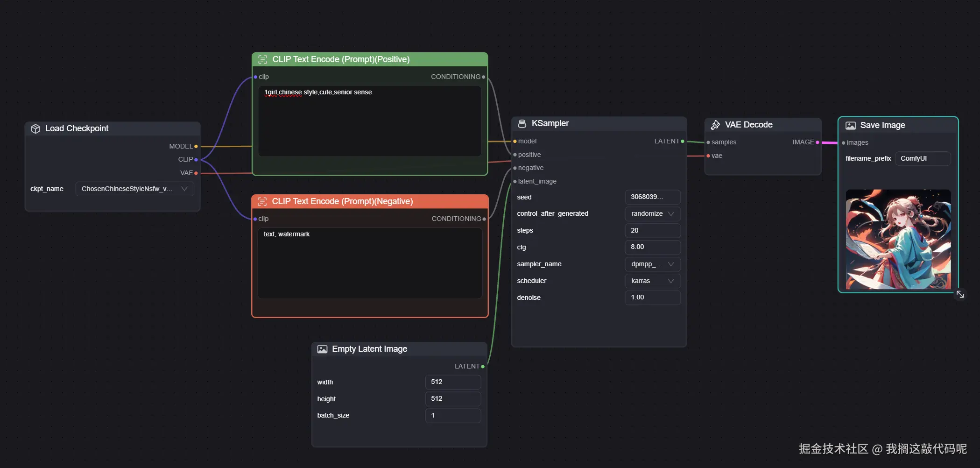
Task: Click the cfg value field
Action: (652, 247)
